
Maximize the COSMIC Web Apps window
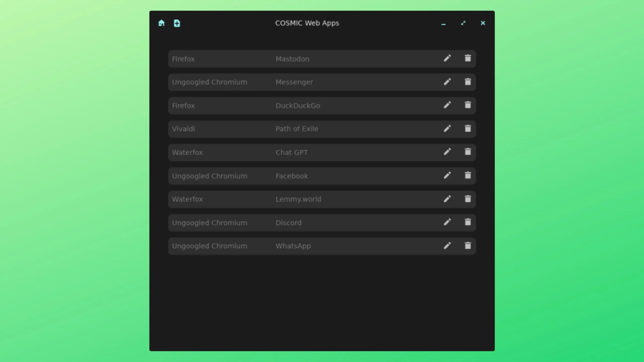click(463, 23)
